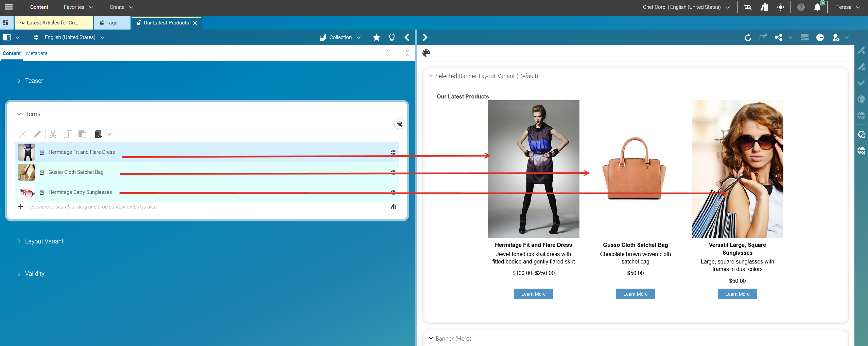Toggle the hamburger main menu
The width and height of the screenshot is (868, 346).
pos(9,7)
